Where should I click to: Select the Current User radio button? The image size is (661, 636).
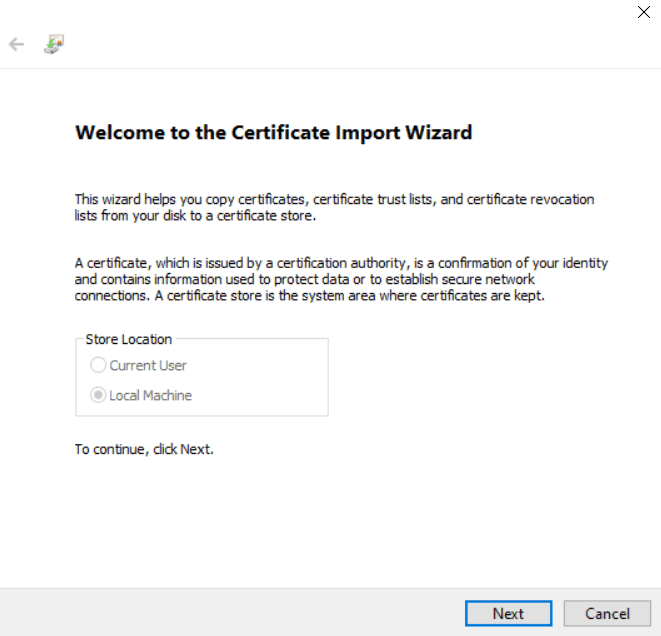pos(98,365)
